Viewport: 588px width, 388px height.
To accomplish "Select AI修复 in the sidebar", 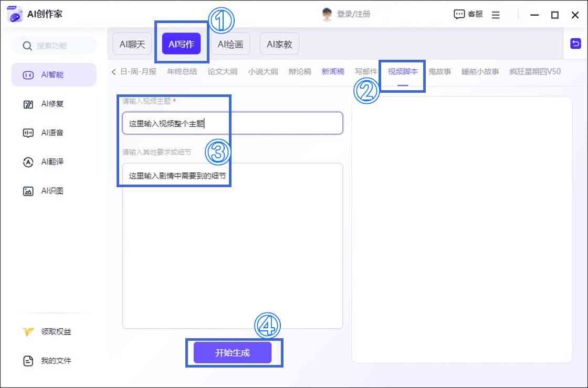I will pyautogui.click(x=54, y=104).
